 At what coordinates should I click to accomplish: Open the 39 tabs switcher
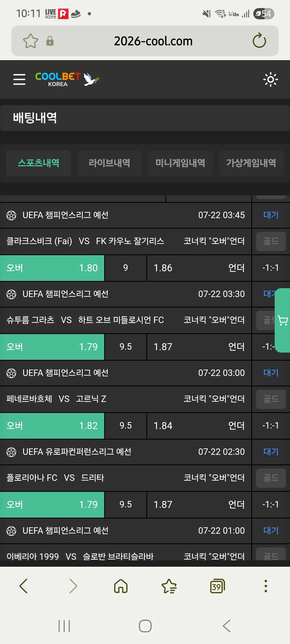(x=217, y=586)
